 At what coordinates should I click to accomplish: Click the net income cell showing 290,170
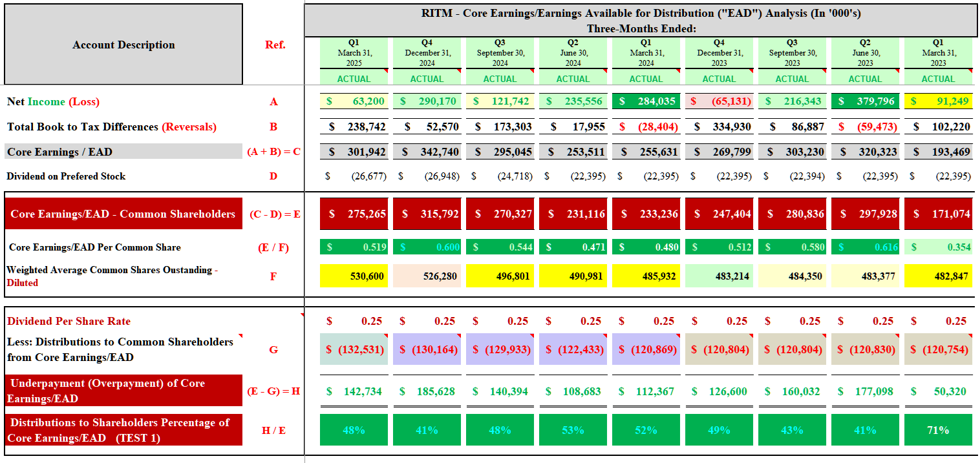coord(427,101)
